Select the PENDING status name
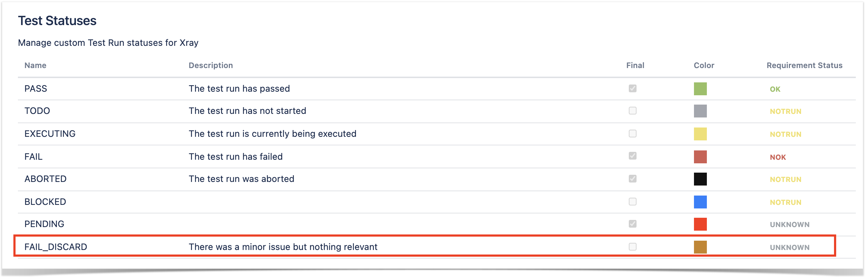Image resolution: width=868 pixels, height=279 pixels. tap(44, 224)
